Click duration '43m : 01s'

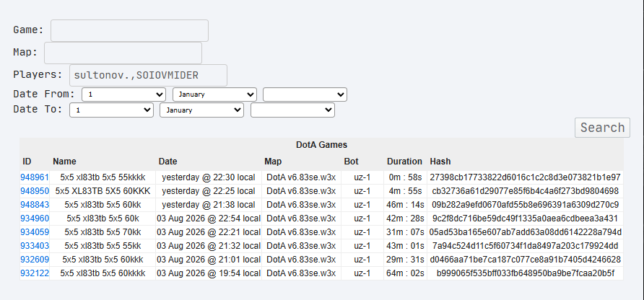point(405,246)
